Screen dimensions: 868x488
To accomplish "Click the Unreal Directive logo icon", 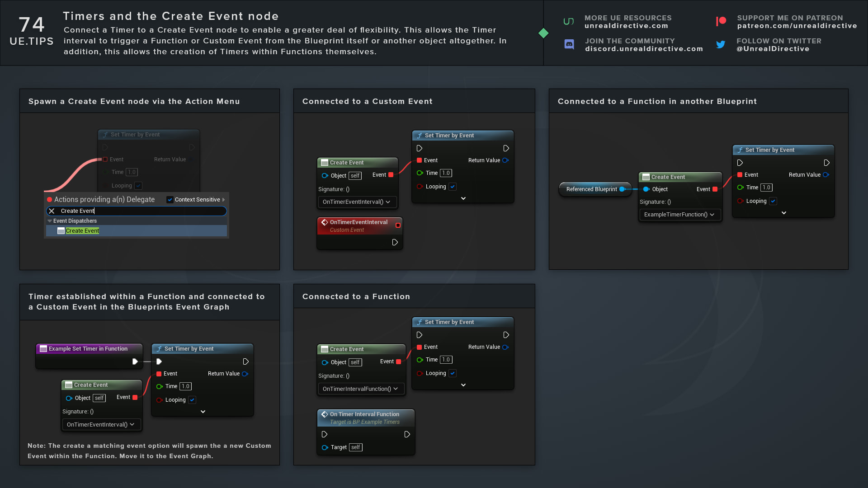I will pyautogui.click(x=568, y=21).
